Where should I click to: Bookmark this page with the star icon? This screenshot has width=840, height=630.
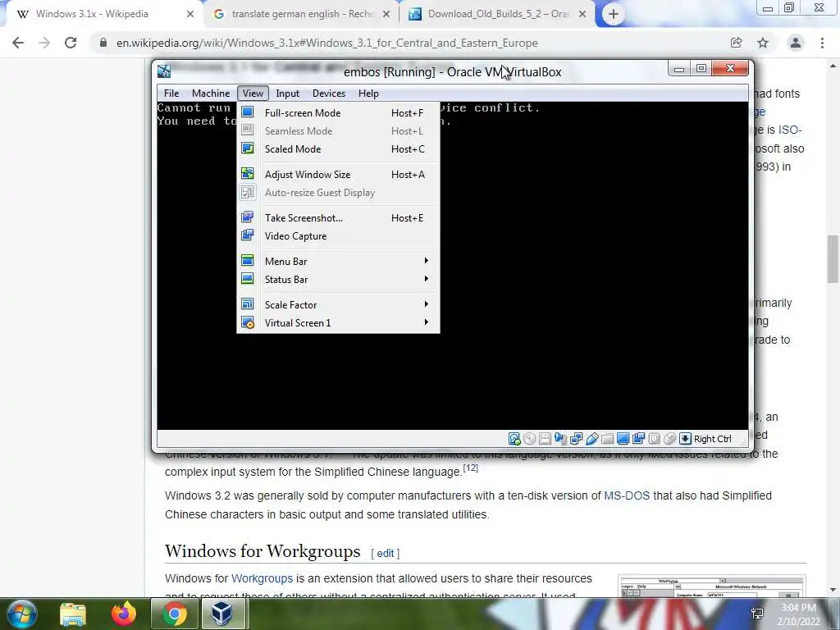[763, 43]
